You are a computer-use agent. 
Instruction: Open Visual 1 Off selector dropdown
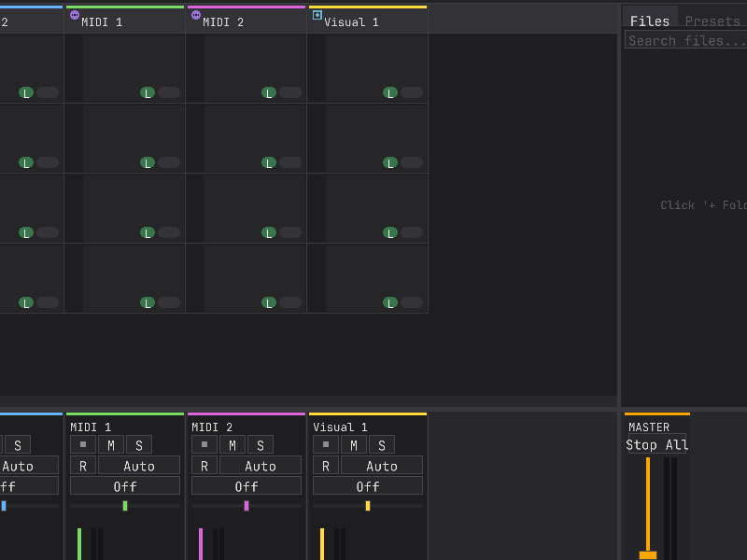coord(368,485)
